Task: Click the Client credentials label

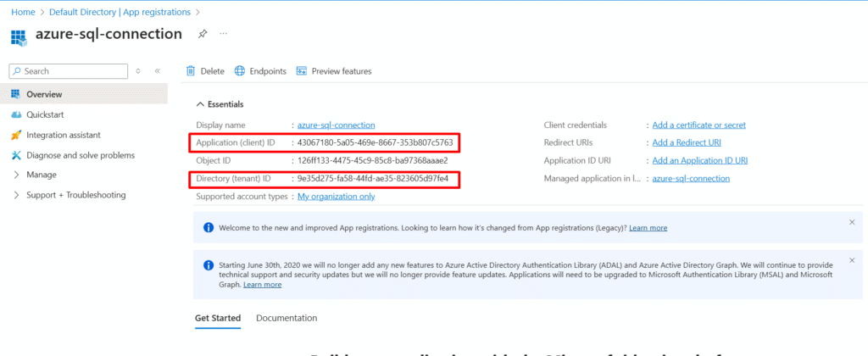Action: (576, 125)
